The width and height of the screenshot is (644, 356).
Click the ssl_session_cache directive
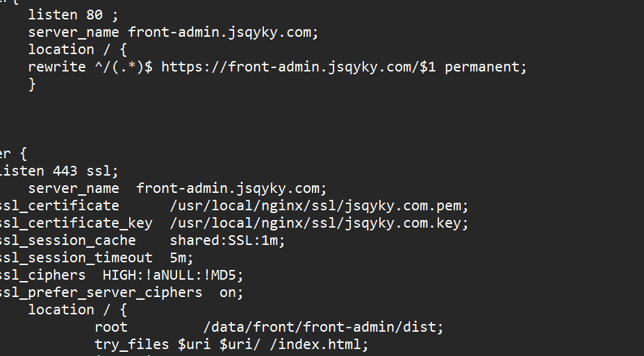click(x=67, y=240)
